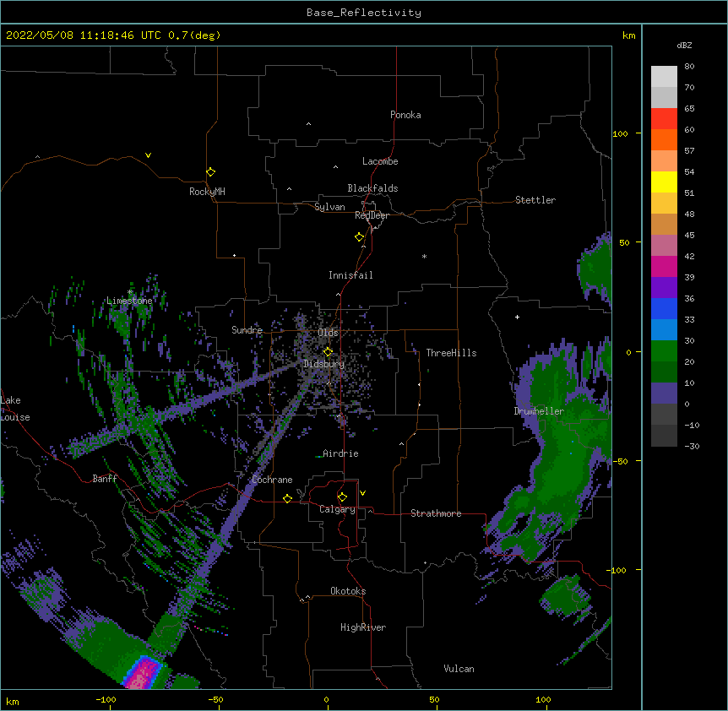Pick the red 60-65 dBZ legend swatch
Image resolution: width=728 pixels, height=711 pixels.
click(x=664, y=118)
